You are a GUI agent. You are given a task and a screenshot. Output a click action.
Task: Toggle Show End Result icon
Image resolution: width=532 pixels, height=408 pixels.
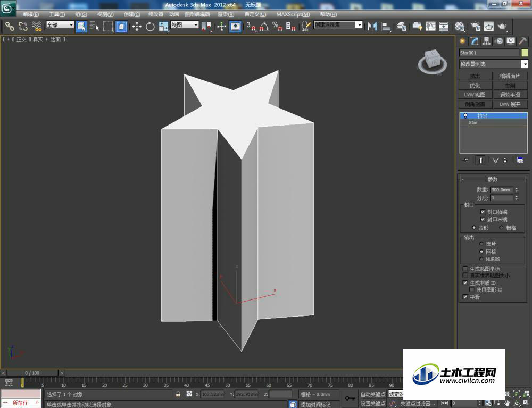tap(480, 160)
